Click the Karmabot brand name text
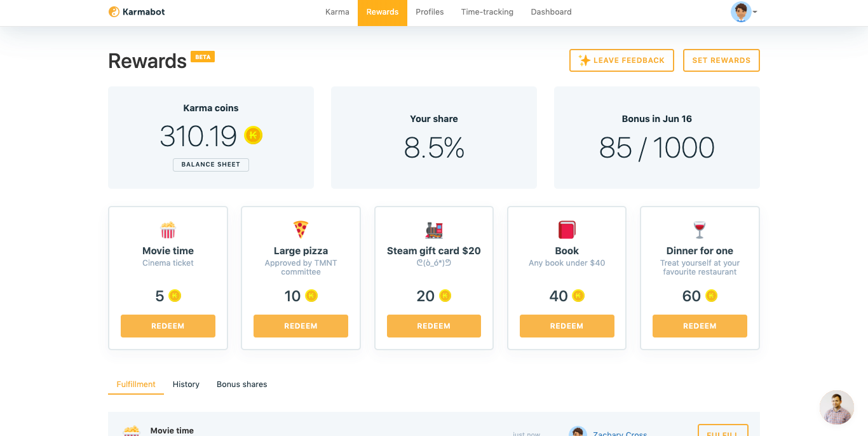Image resolution: width=868 pixels, height=436 pixels. tap(144, 12)
